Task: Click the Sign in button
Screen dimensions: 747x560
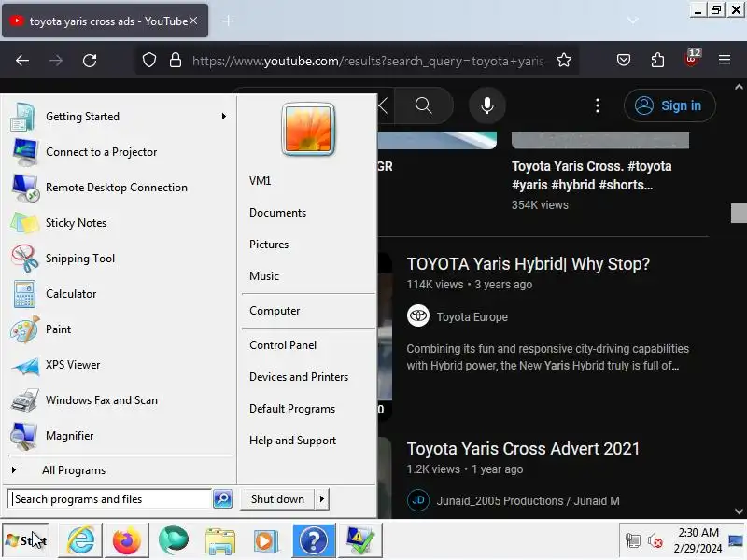Action: [x=669, y=105]
